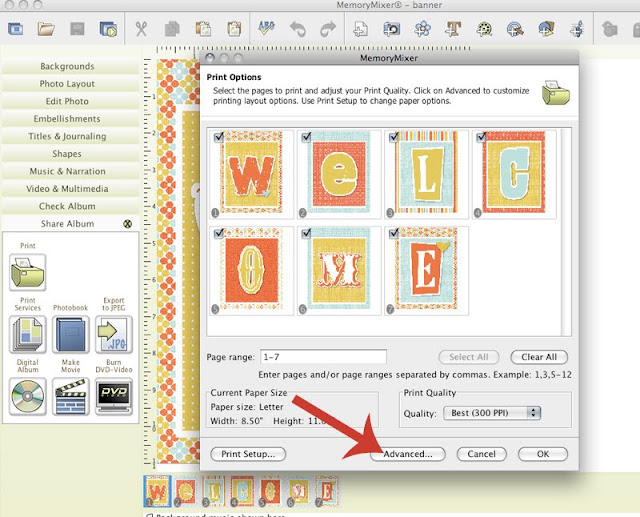Viewport: 640px width, 517px height.
Task: Click the blue flower embellishment icon
Action: 423,29
